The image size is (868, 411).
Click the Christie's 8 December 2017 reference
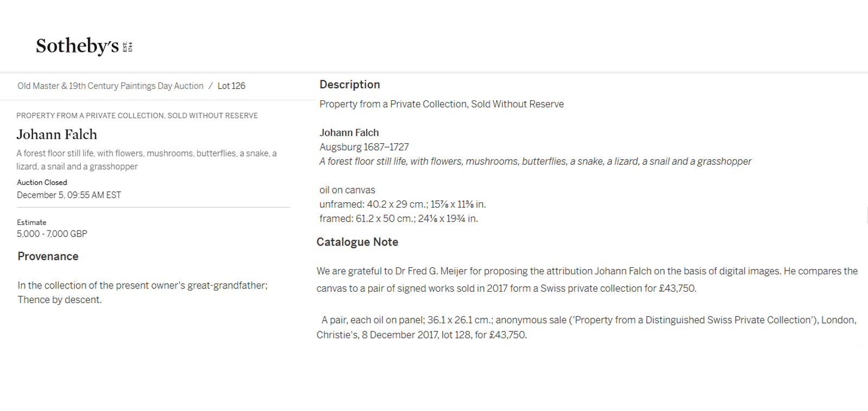pos(422,335)
